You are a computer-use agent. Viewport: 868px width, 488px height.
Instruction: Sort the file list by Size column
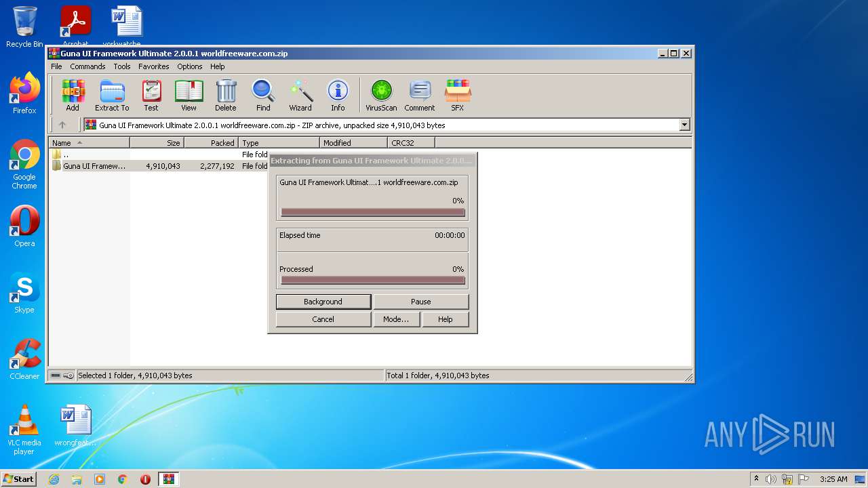pos(157,142)
